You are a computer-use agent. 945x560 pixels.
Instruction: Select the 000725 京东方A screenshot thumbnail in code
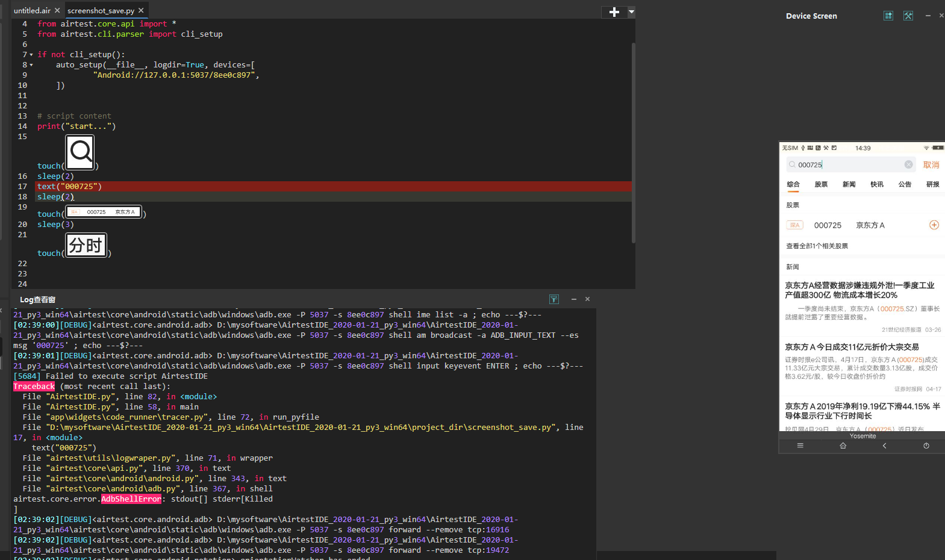104,212
